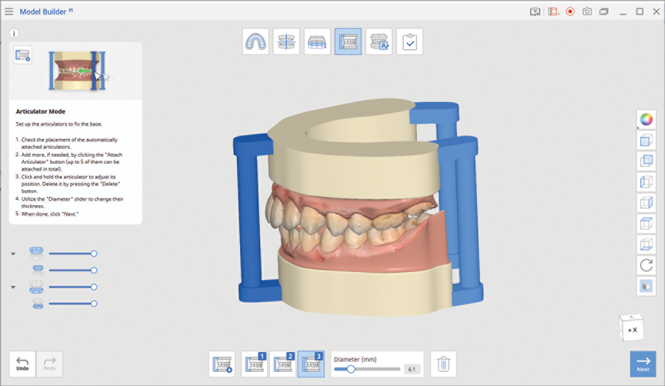Select the arch alignment step icon
665x386 pixels.
(x=286, y=42)
